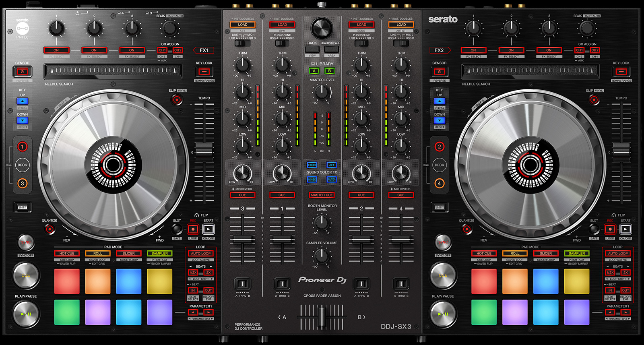Click the mixer BACK button

(312, 49)
